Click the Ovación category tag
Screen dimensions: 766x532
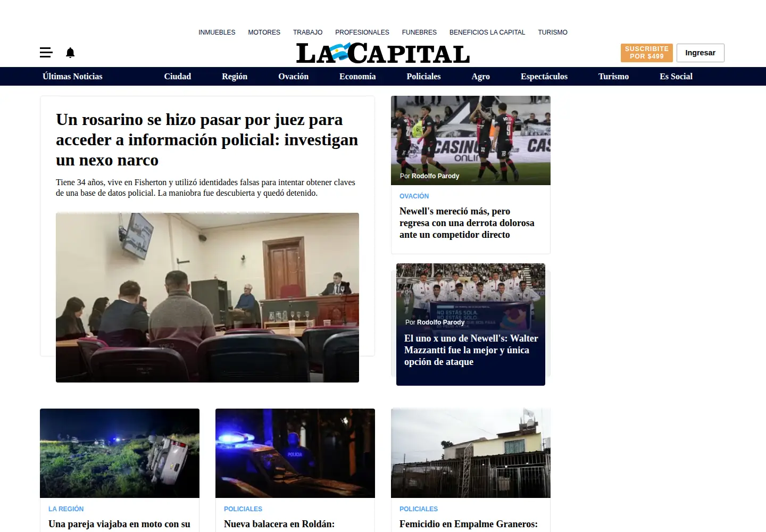tap(414, 196)
